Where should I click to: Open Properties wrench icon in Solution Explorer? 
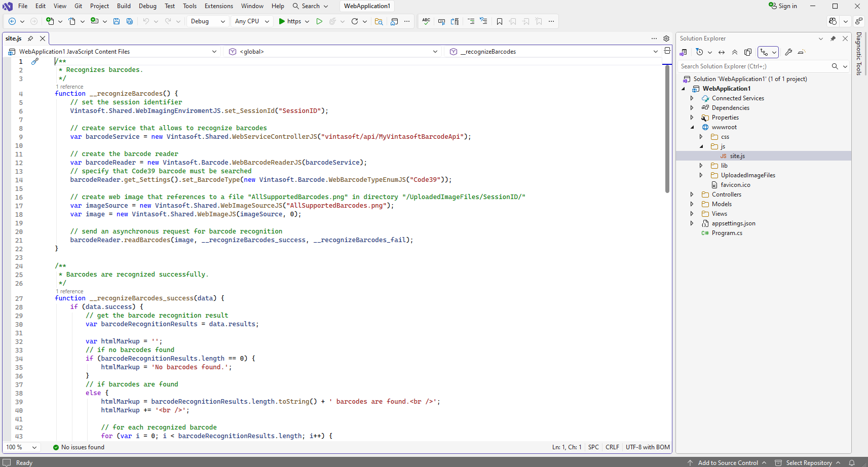pos(788,52)
